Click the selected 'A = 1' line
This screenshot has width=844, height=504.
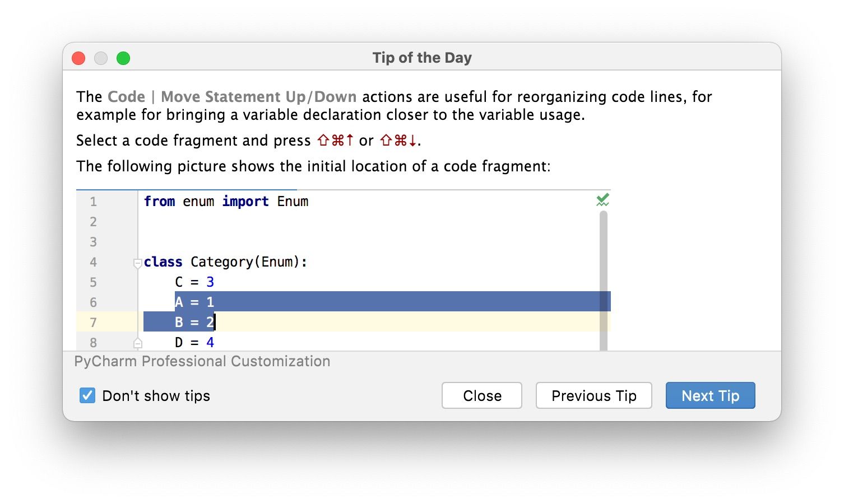[x=194, y=302]
